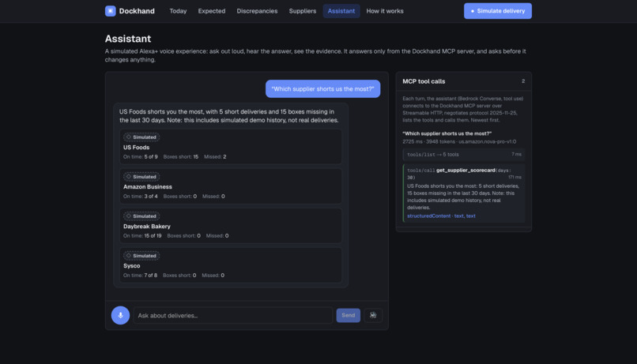Select the Assistant tab
This screenshot has height=364, width=637.
pos(341,11)
